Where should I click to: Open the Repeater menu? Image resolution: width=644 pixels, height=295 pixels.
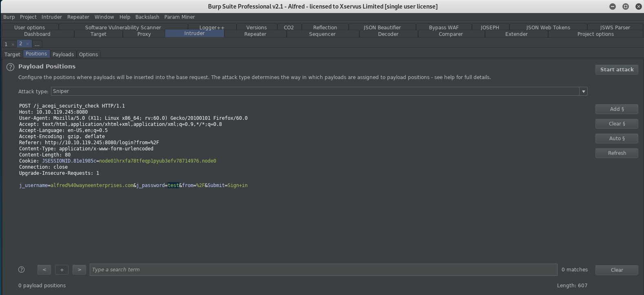click(x=78, y=17)
